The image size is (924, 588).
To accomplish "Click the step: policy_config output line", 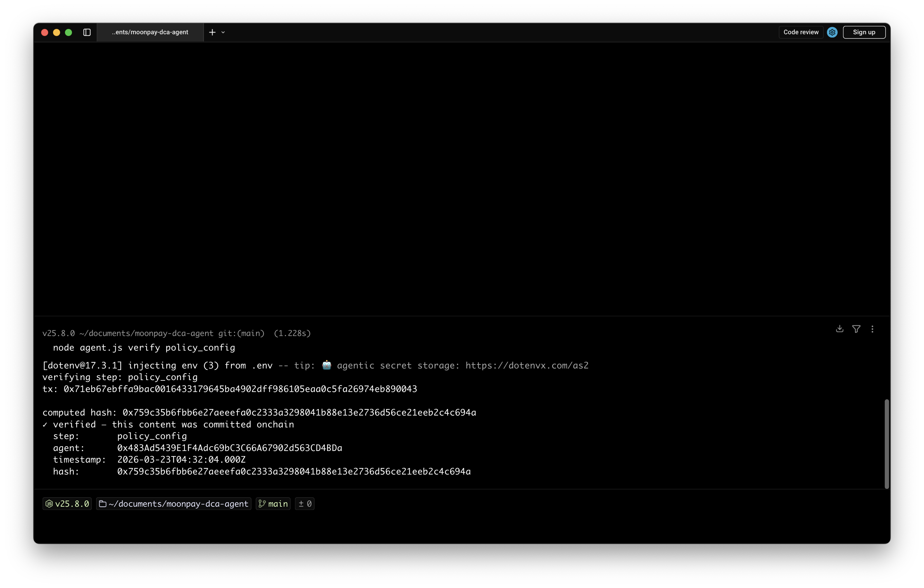I will tap(120, 436).
